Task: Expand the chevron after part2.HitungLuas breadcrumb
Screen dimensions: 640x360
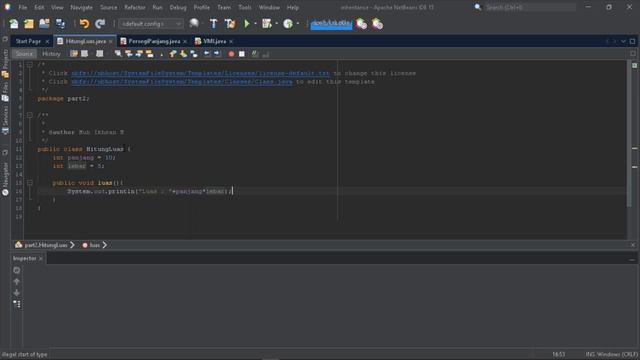Action: pyautogui.click(x=72, y=245)
